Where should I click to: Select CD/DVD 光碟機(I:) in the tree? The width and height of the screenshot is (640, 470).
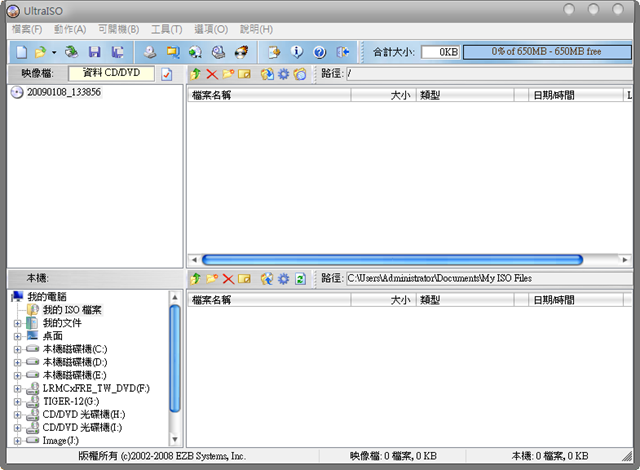(82, 428)
